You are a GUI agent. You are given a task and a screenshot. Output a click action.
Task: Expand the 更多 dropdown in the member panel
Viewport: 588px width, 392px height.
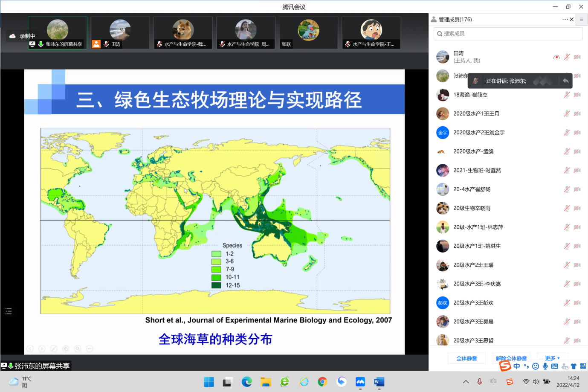pos(552,358)
